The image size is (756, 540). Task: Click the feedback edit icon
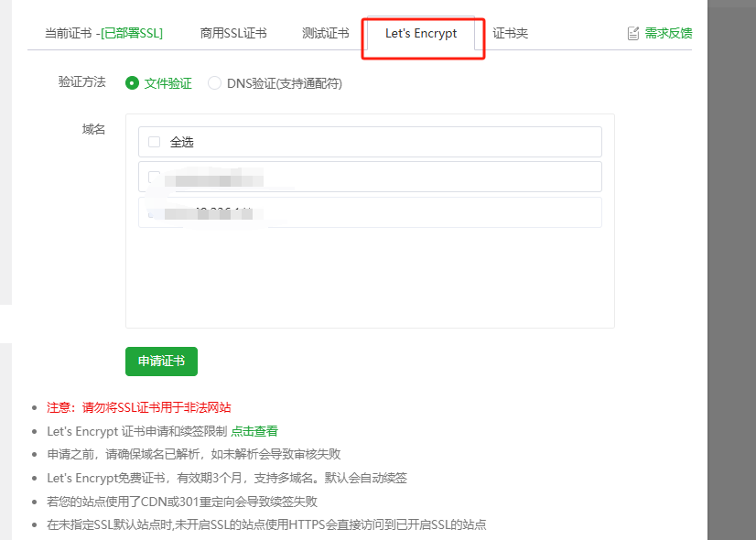coord(633,33)
